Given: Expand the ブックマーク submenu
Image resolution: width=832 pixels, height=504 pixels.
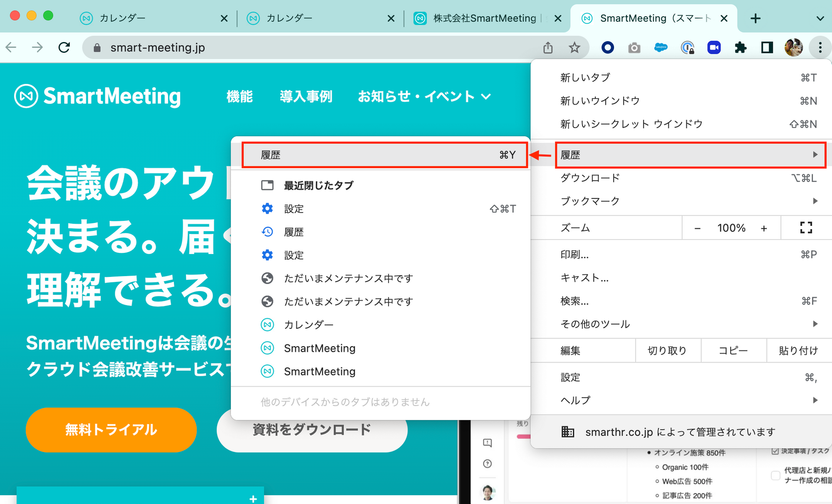Looking at the screenshot, I should tap(681, 201).
